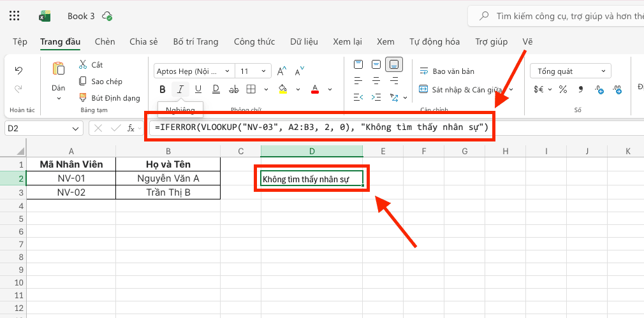Click Bao văn bản wrap text button
644x318 pixels.
(x=447, y=71)
